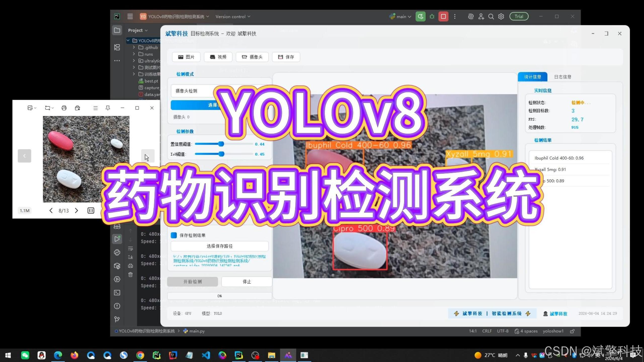This screenshot has height=362, width=644.
Task: Click the 图片 image source button
Action: tap(186, 57)
